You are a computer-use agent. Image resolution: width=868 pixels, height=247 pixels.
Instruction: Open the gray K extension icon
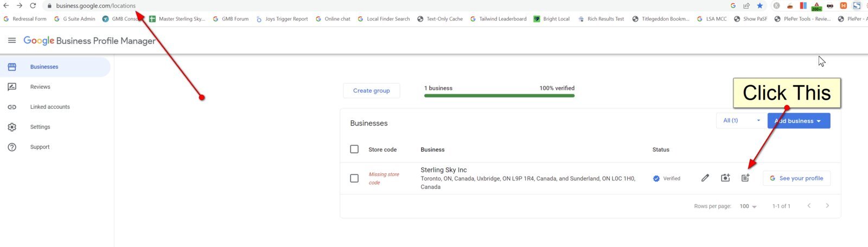(776, 5)
